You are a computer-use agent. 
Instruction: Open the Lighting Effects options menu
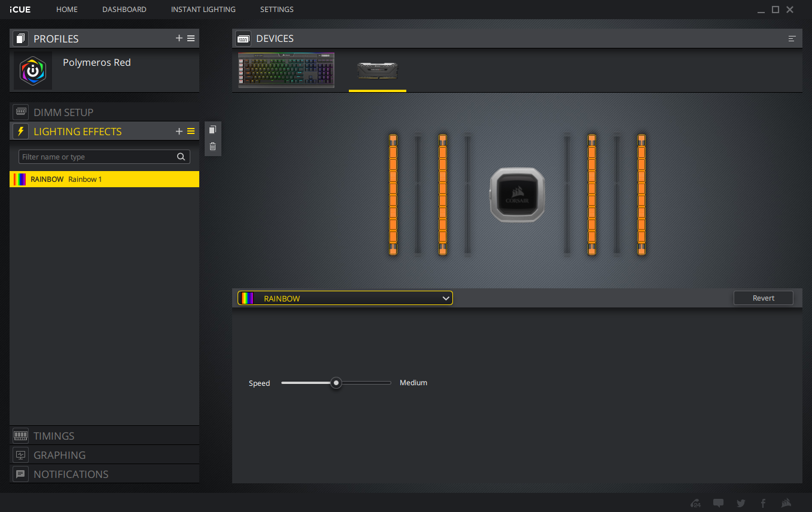tap(191, 131)
